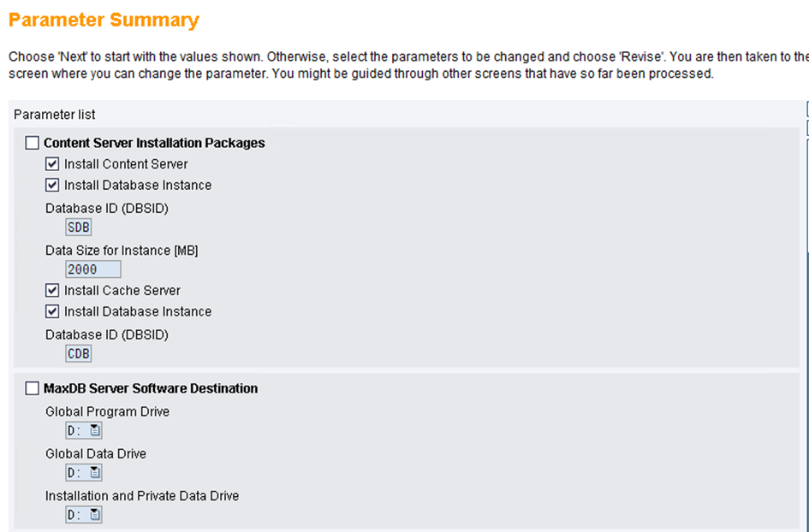This screenshot has width=809, height=532.
Task: Click the CDB database ID field
Action: (x=79, y=353)
